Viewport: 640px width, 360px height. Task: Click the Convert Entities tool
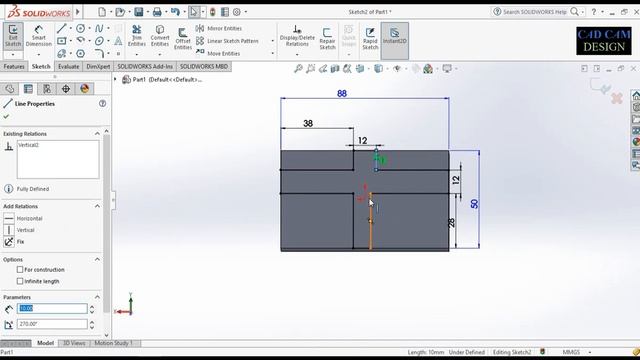[160, 36]
